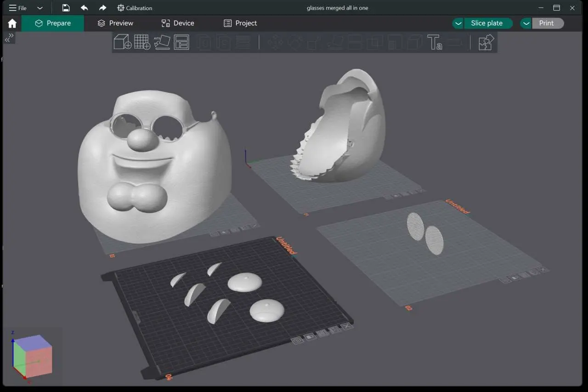Click the Slice plate button
Viewport: 588px width, 392px height.
pos(487,23)
